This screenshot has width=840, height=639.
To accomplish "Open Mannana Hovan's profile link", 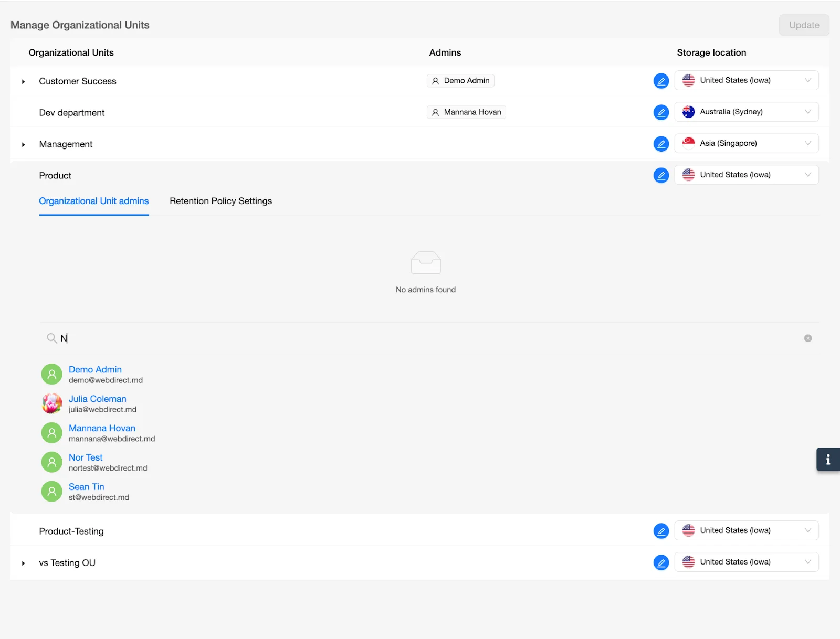I will click(102, 428).
